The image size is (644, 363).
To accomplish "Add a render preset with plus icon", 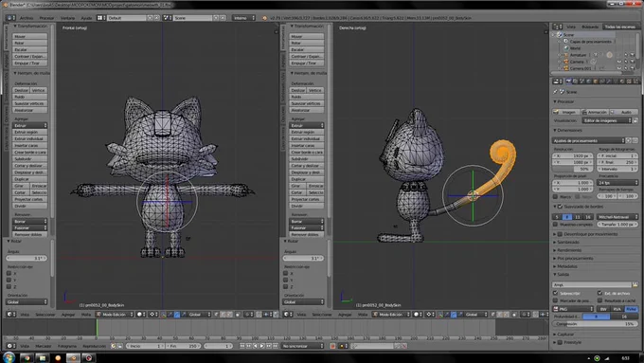I will (628, 140).
